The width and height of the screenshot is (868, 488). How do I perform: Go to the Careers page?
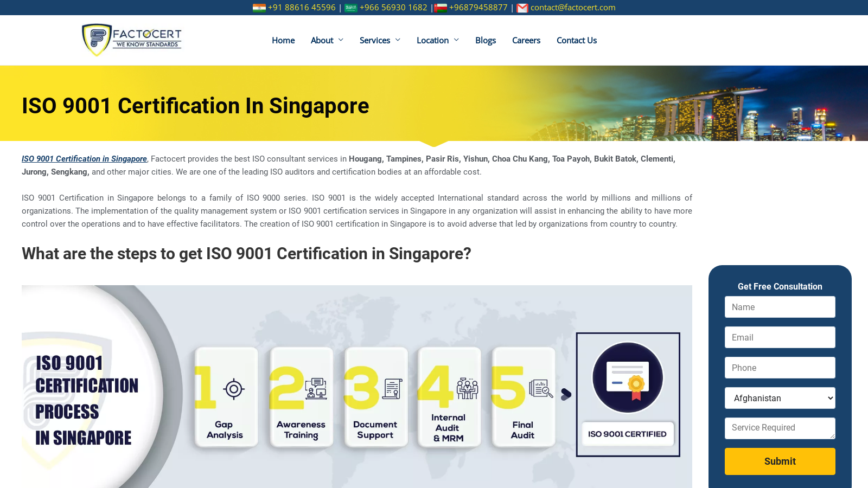[x=526, y=40]
